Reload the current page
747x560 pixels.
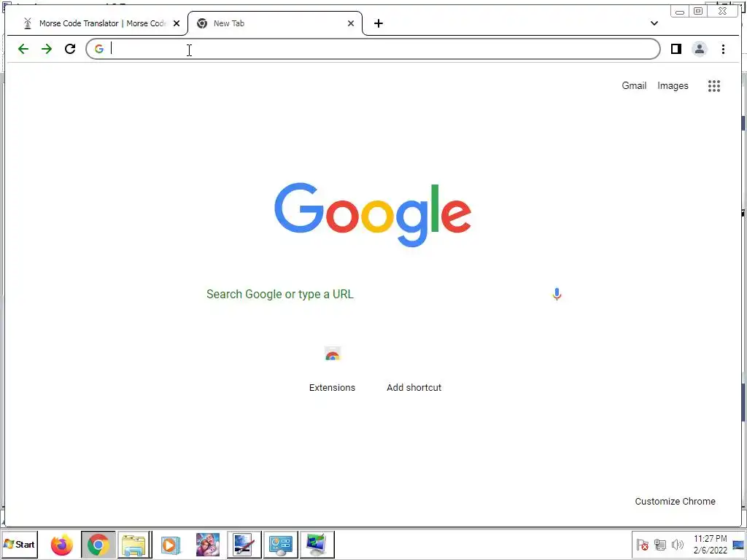70,49
